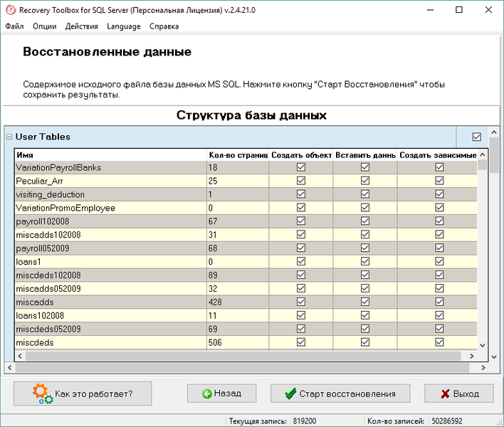
Task: Select the VariationPayrollBanks table row
Action: click(x=246, y=167)
